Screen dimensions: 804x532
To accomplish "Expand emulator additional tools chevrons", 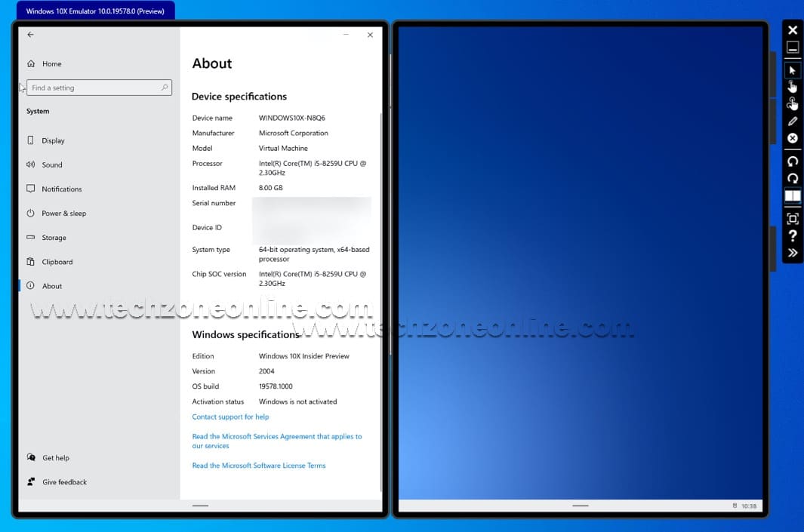I will [792, 253].
